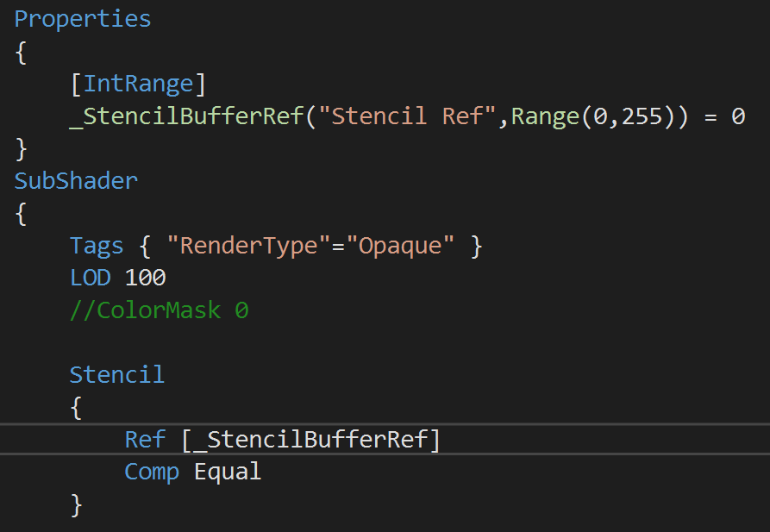Click the number 100 after LOD
The height and width of the screenshot is (532, 770).
[x=145, y=278]
